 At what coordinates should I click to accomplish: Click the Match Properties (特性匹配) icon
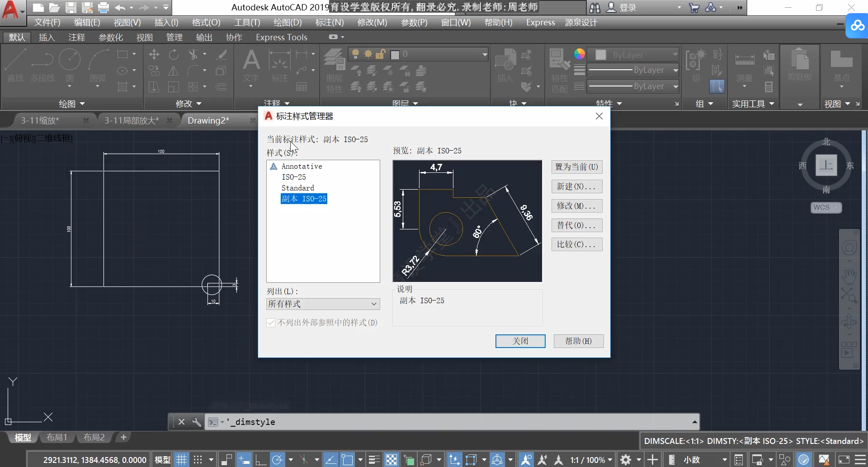click(x=560, y=70)
